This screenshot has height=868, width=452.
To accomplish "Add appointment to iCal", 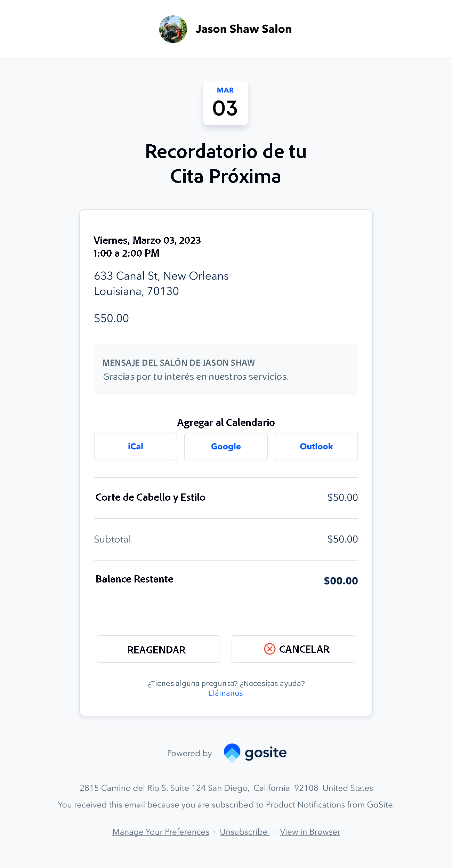I will (x=135, y=447).
